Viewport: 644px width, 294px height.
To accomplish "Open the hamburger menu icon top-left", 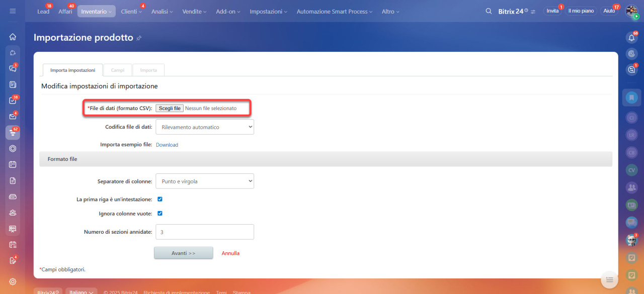I will click(13, 11).
